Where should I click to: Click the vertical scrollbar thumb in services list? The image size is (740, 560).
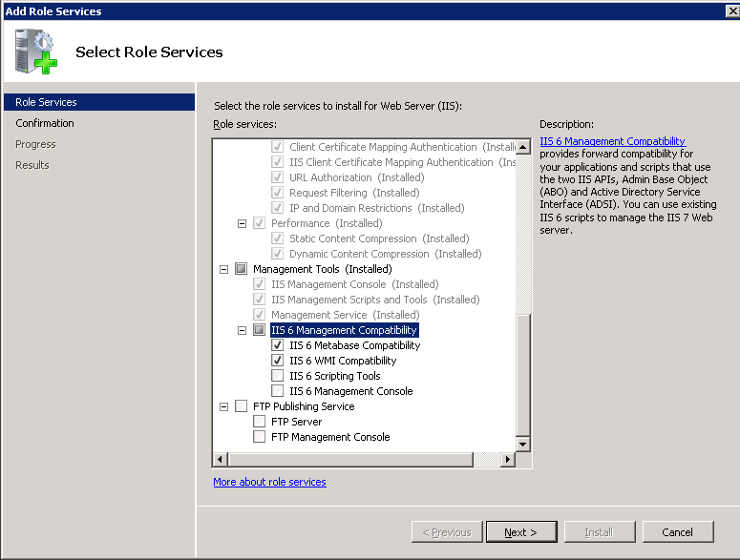(x=522, y=372)
